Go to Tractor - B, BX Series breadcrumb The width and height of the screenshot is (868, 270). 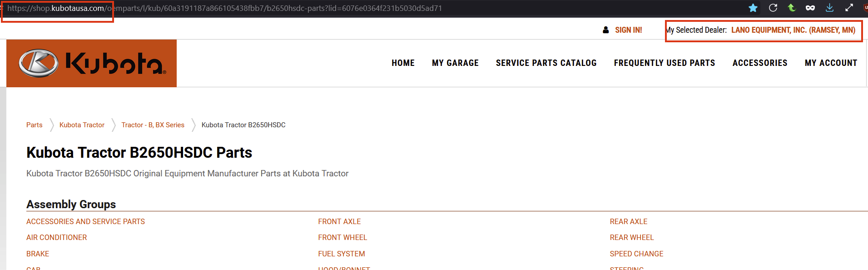[x=153, y=125]
